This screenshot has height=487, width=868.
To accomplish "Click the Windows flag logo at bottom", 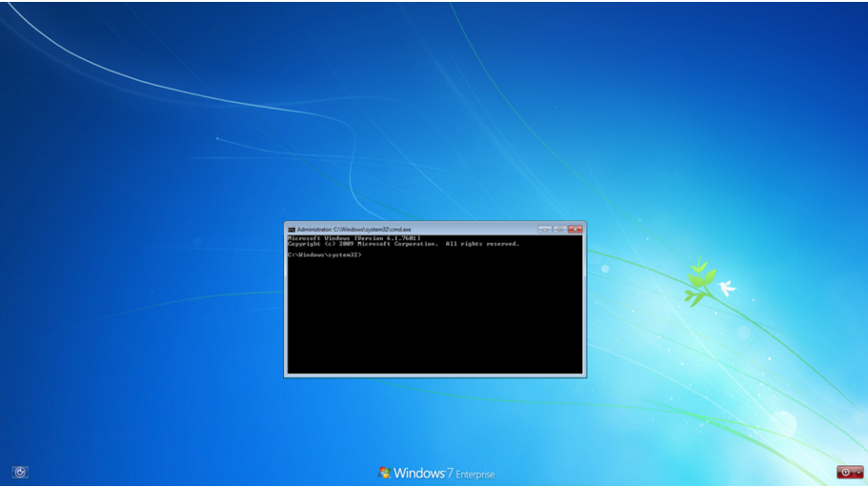I will click(385, 473).
